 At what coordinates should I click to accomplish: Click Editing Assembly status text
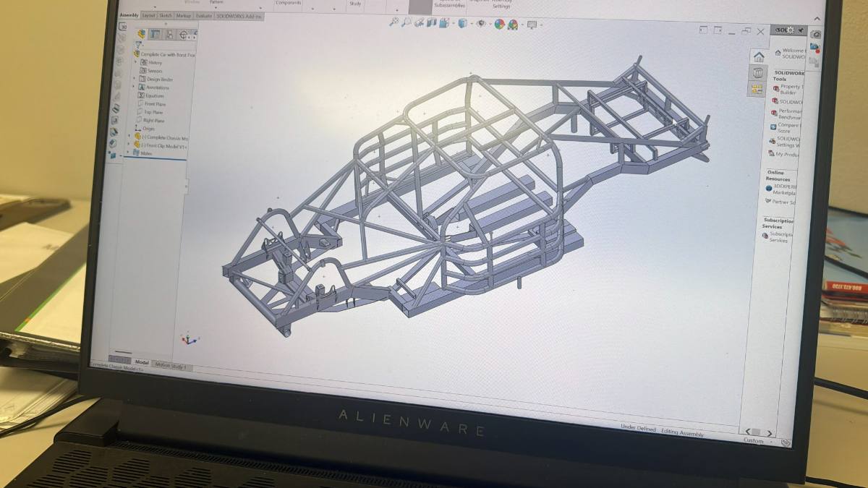(682, 433)
